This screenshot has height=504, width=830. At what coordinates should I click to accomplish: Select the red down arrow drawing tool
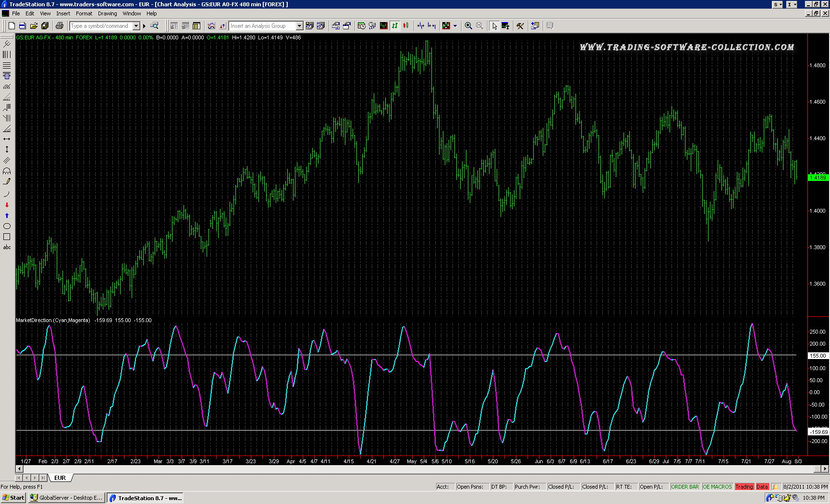click(x=7, y=205)
